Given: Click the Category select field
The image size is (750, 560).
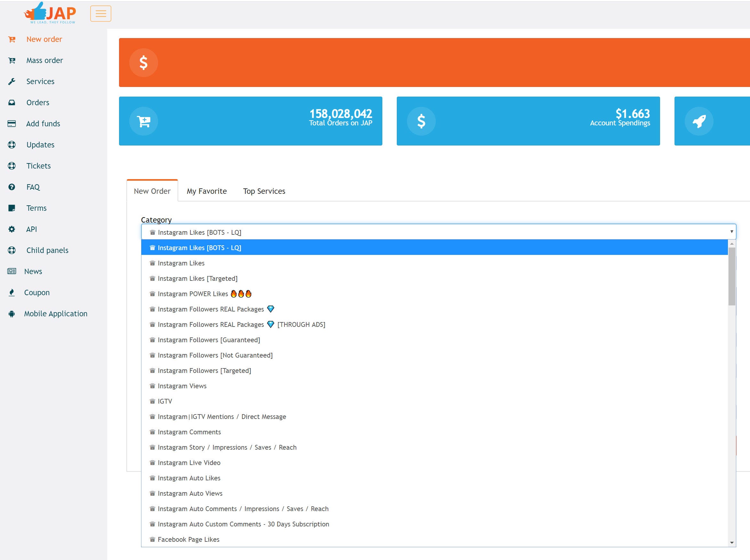Looking at the screenshot, I should [x=438, y=232].
